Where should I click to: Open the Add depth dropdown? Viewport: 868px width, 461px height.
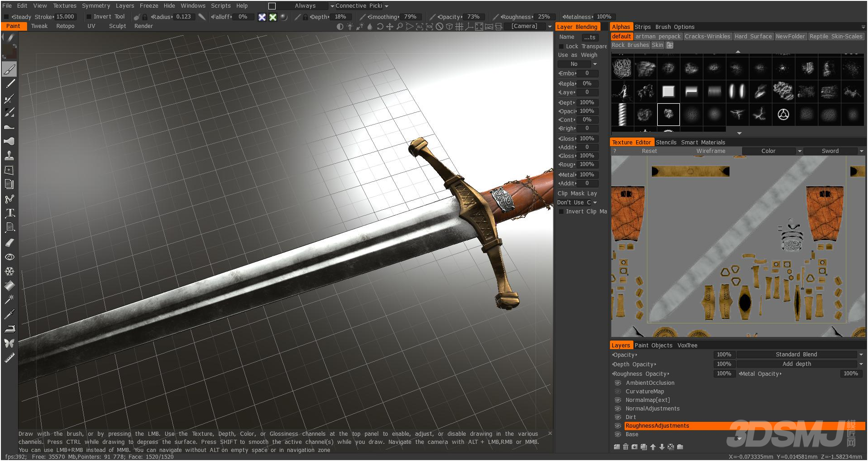(x=800, y=364)
